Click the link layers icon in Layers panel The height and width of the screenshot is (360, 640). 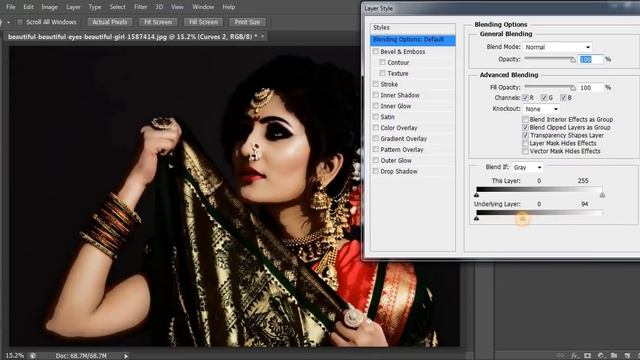click(x=560, y=356)
